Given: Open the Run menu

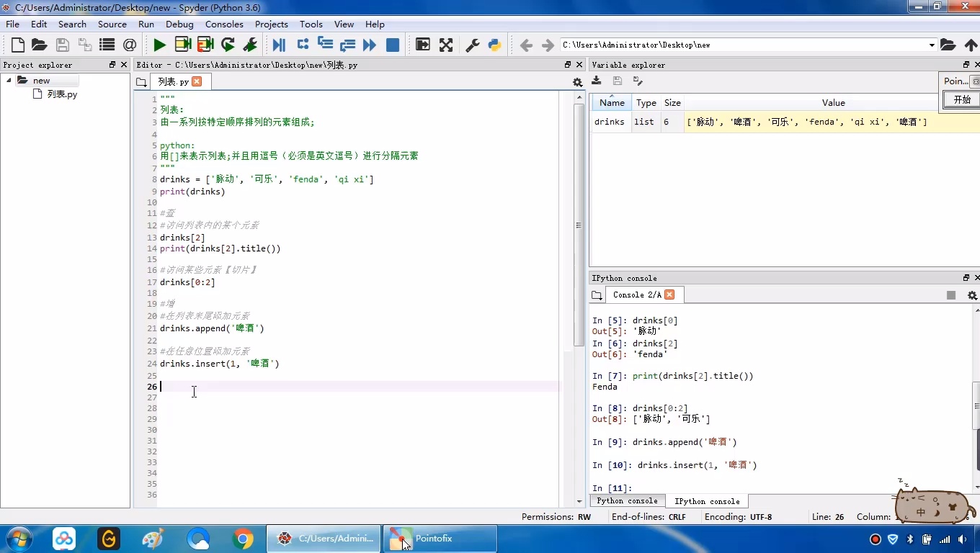Looking at the screenshot, I should point(146,24).
